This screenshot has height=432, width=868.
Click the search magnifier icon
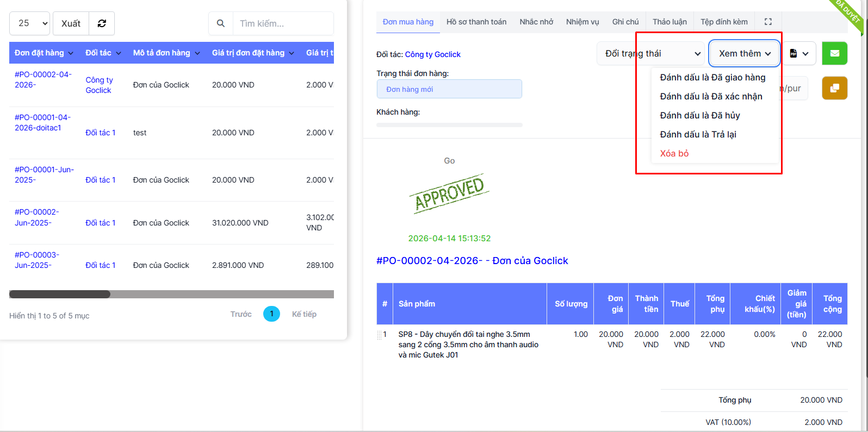click(x=221, y=23)
